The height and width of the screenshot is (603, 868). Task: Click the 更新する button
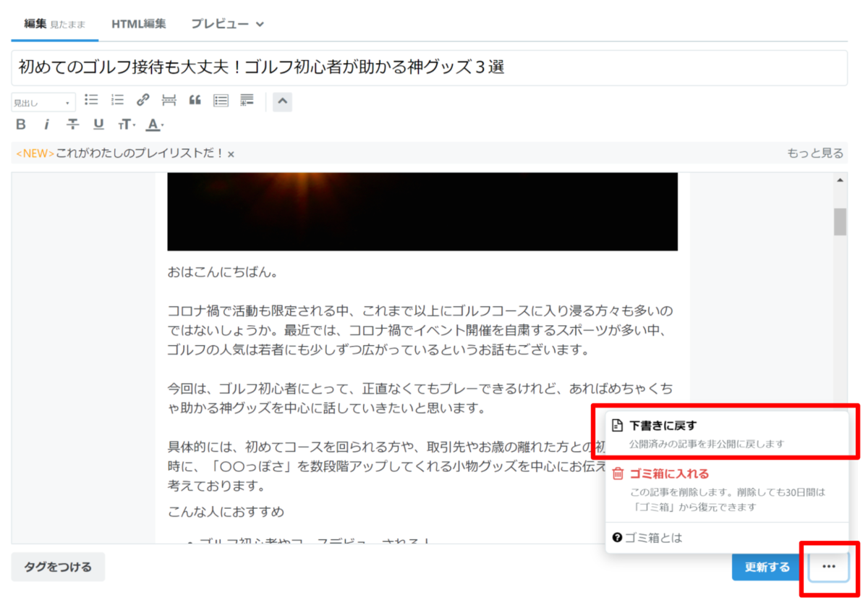tap(767, 567)
